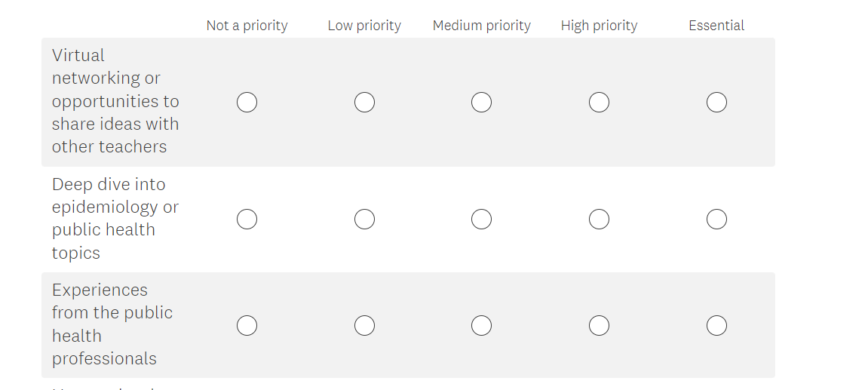Image resolution: width=868 pixels, height=390 pixels.
Task: Choose High priority for virtual networking
Action: coord(599,102)
